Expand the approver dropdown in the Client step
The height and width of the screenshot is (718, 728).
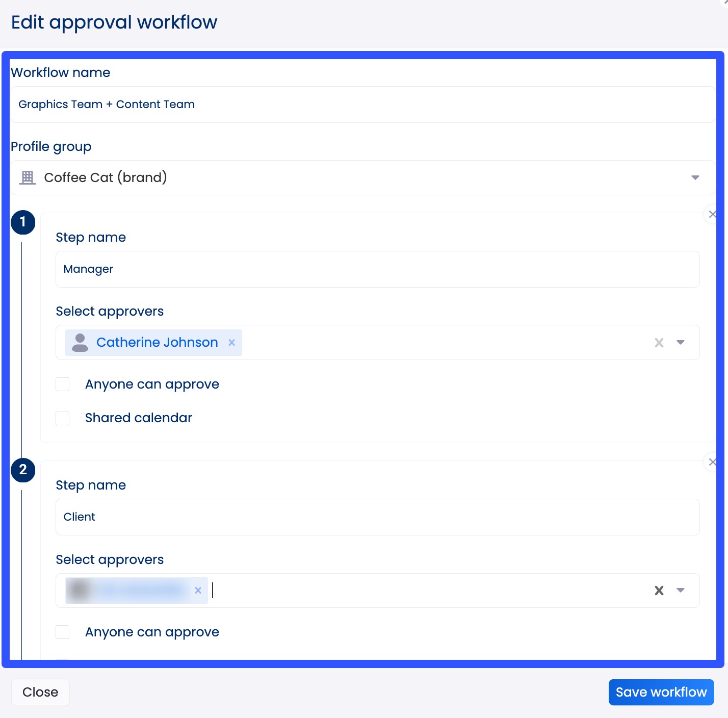tap(680, 591)
